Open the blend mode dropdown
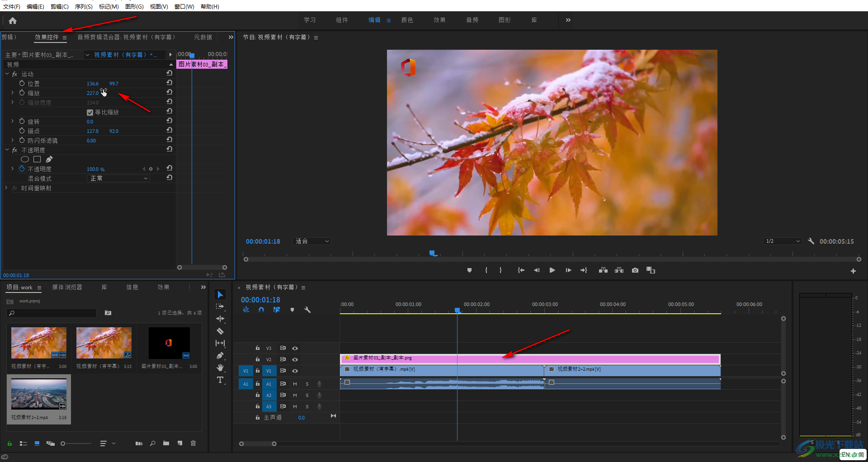 click(118, 179)
